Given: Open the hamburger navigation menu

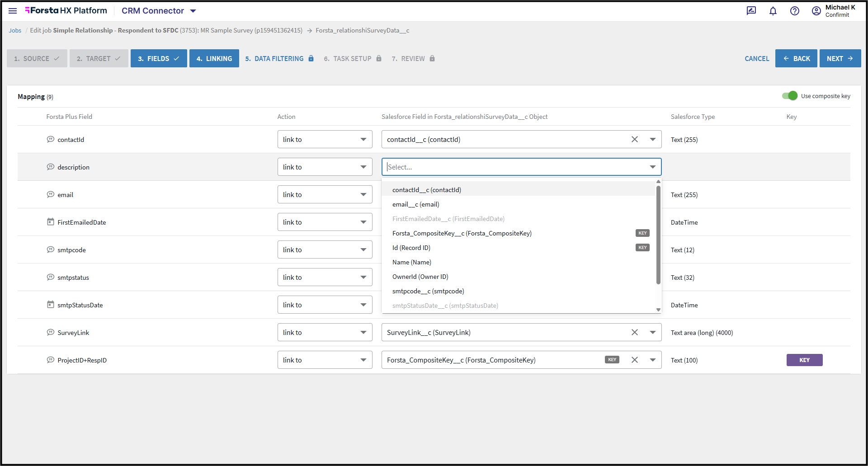Looking at the screenshot, I should pos(13,11).
